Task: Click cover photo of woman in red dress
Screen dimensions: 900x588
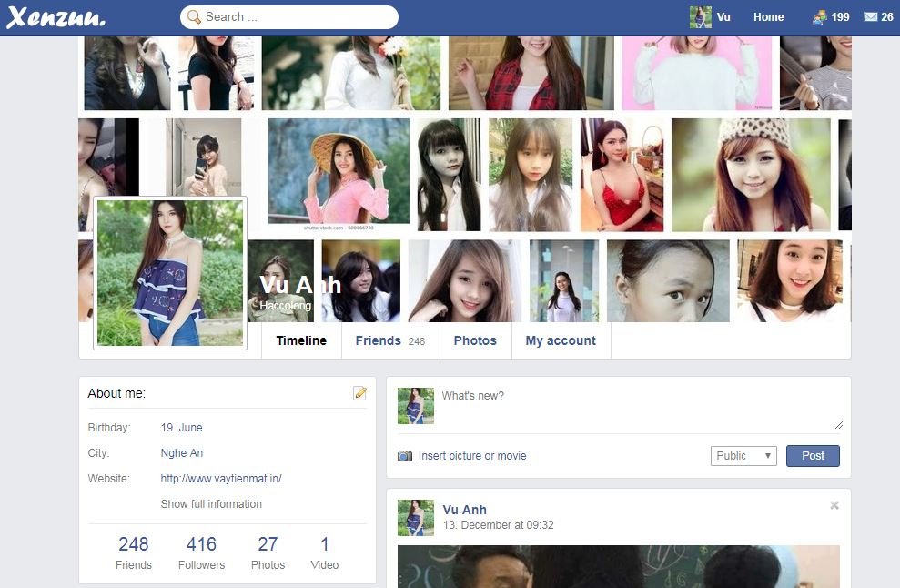Action: click(x=622, y=175)
